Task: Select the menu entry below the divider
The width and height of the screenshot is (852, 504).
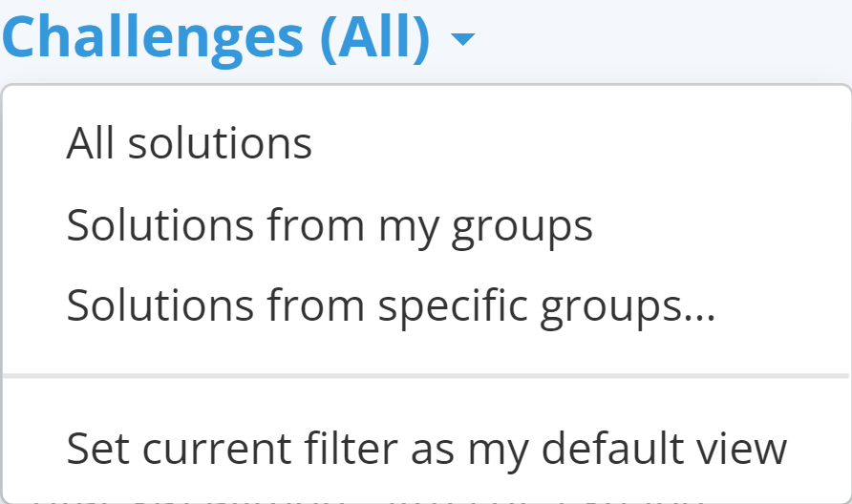Action: [x=426, y=448]
